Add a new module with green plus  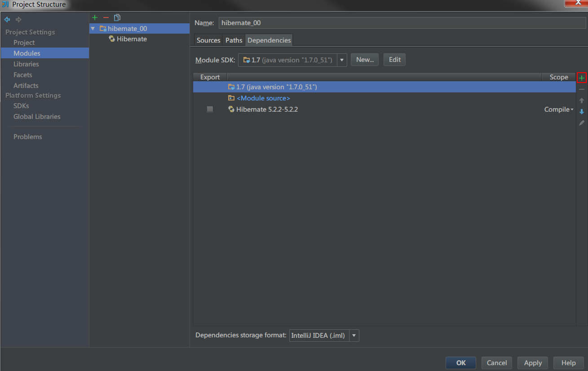tap(94, 17)
